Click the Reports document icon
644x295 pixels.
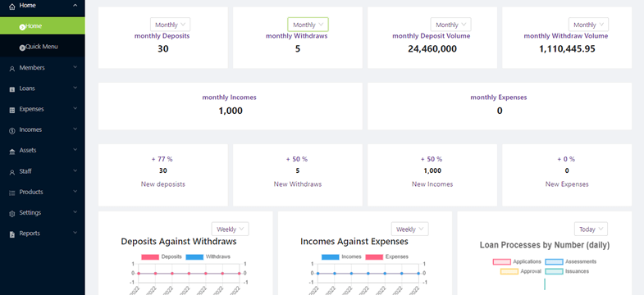12,234
